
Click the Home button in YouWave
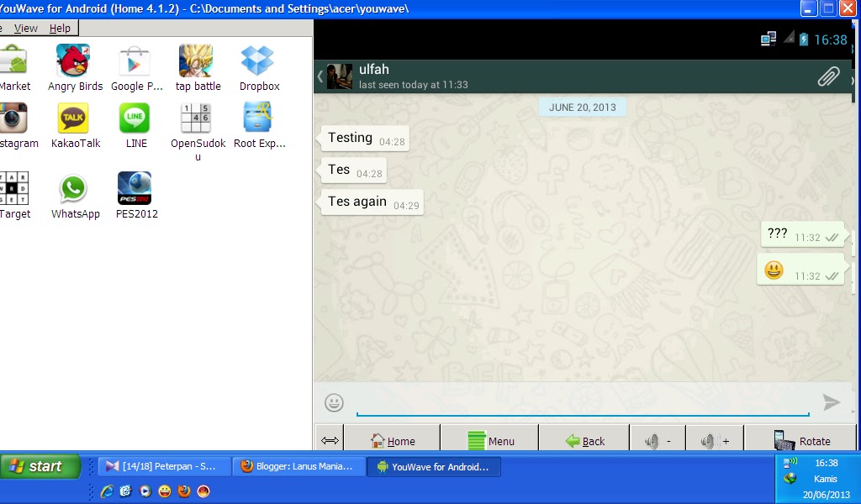pos(393,440)
